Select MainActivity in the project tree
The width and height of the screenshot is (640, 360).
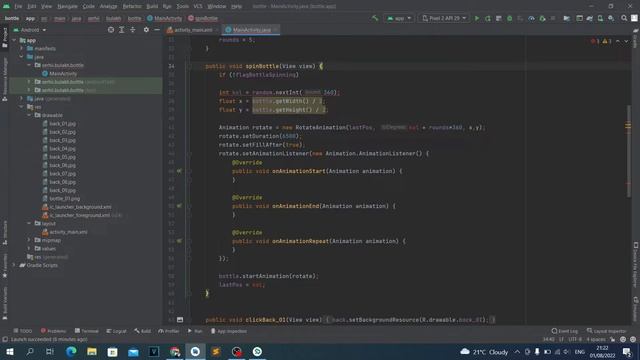click(x=59, y=73)
